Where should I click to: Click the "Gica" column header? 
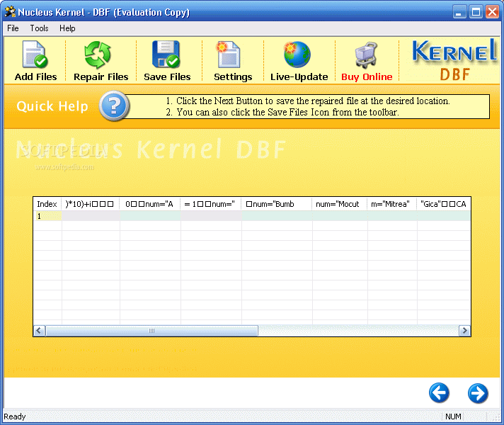coord(444,204)
